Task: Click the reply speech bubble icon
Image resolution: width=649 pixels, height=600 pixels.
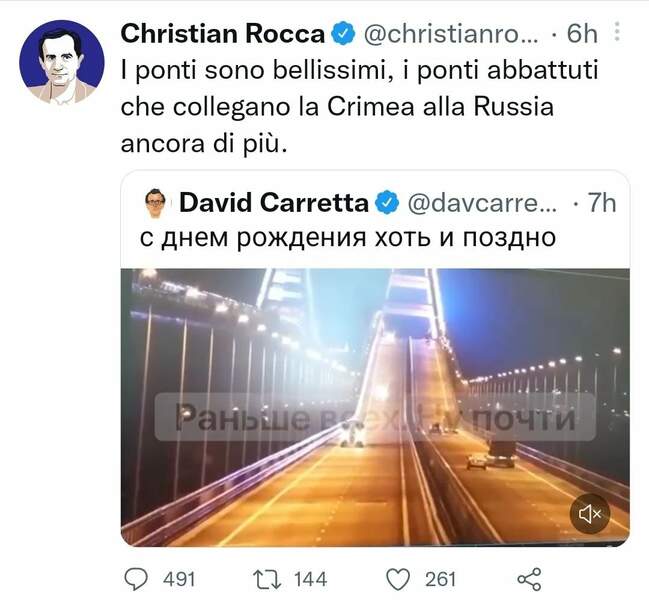Action: pos(137,578)
